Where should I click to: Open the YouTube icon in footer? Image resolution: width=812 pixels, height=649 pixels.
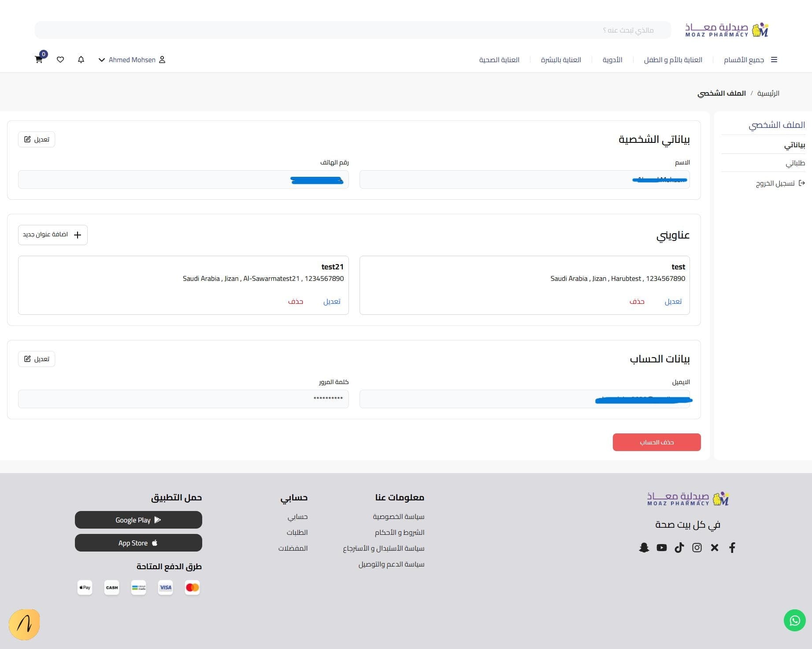pyautogui.click(x=661, y=548)
